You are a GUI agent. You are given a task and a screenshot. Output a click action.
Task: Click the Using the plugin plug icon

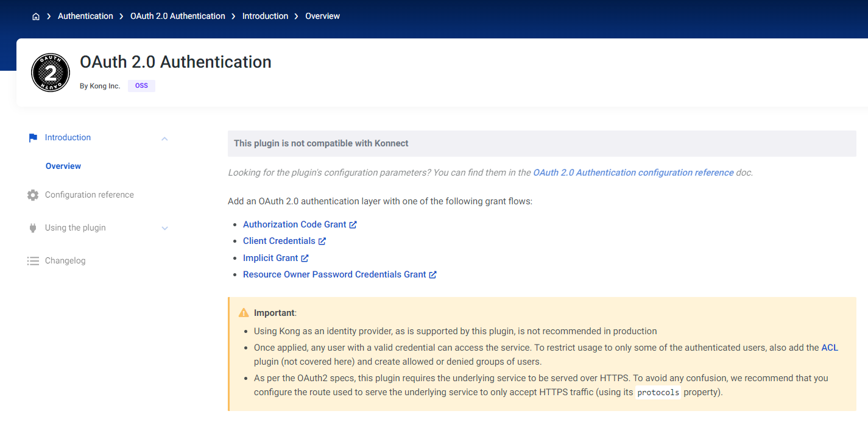[x=33, y=228]
